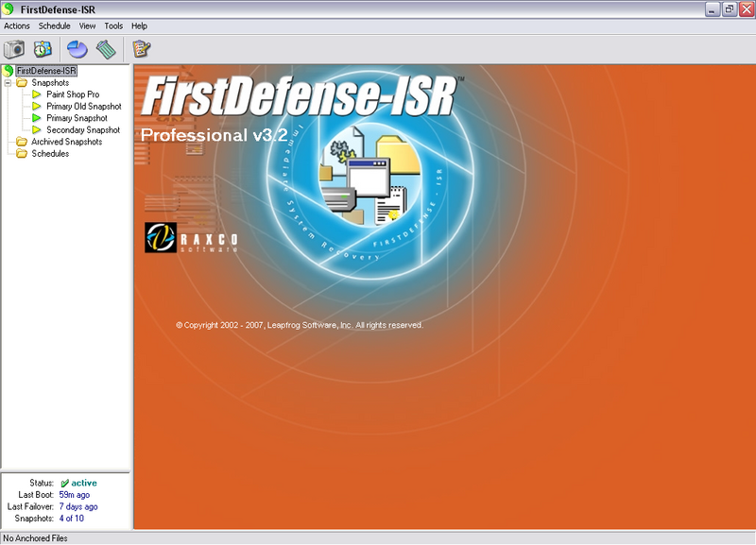Click the Raxco Software logo
Viewport: 756px width, 545px height.
tap(192, 237)
